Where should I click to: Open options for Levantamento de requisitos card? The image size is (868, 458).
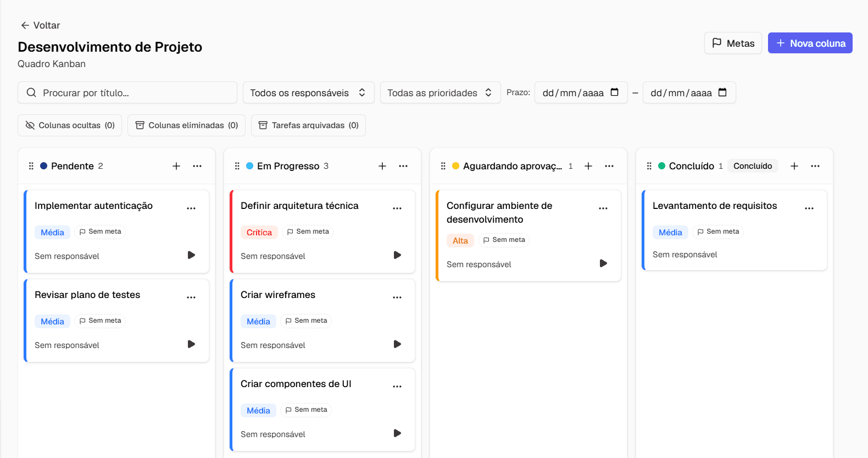[809, 208]
